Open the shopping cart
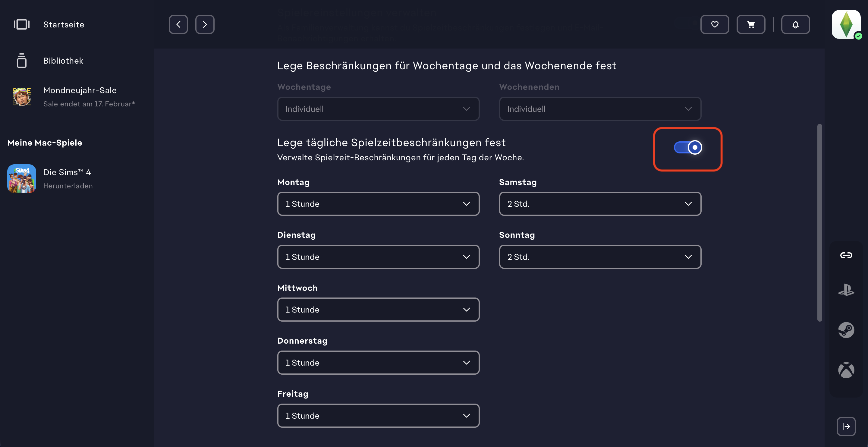Viewport: 868px width, 447px height. 750,24
